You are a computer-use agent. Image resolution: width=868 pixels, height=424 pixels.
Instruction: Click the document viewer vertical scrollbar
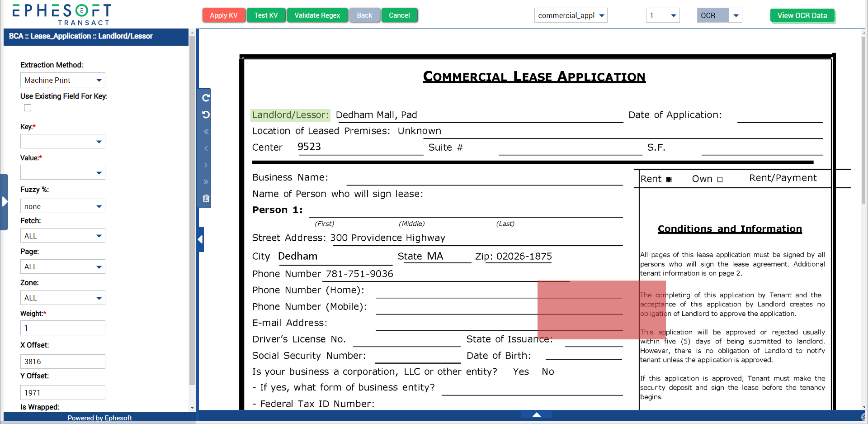coord(863,120)
